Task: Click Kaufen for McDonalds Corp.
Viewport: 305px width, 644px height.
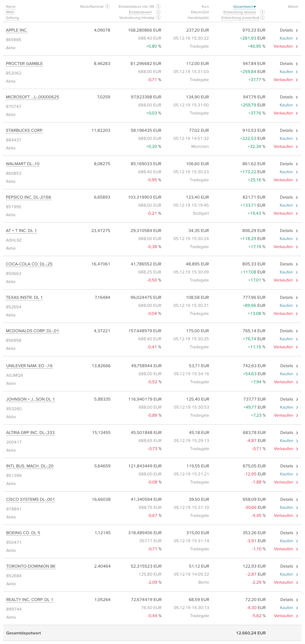Action: pyautogui.click(x=286, y=339)
